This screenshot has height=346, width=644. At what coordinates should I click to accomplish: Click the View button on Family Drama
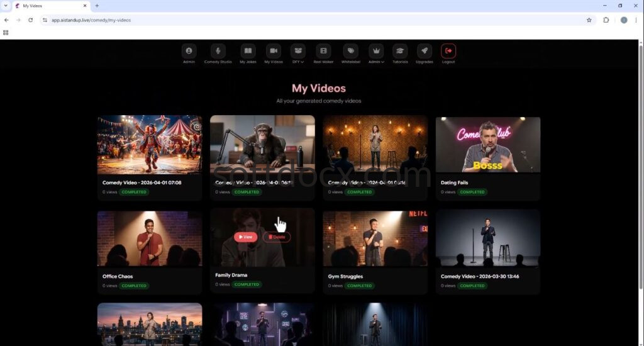coord(246,237)
